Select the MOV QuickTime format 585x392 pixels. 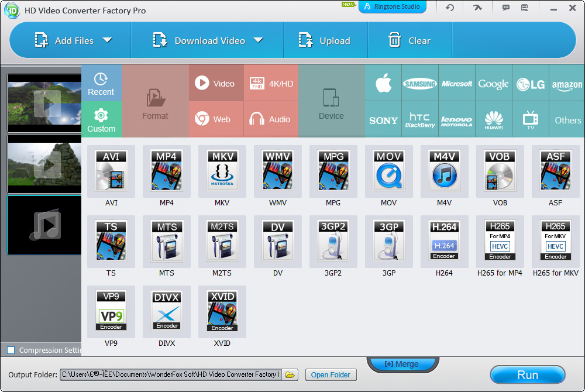389,171
